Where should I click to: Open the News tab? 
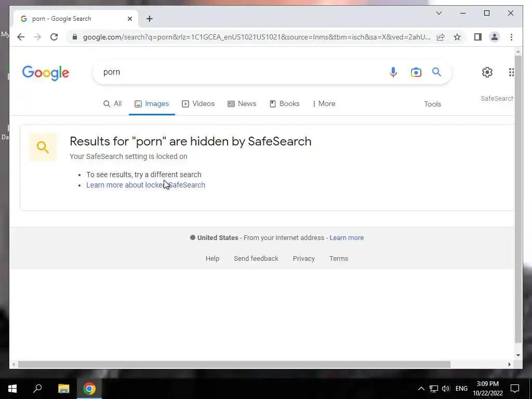242,103
